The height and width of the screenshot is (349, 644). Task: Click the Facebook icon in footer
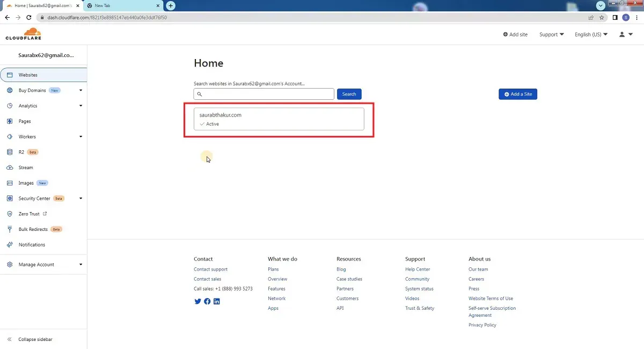pyautogui.click(x=207, y=301)
